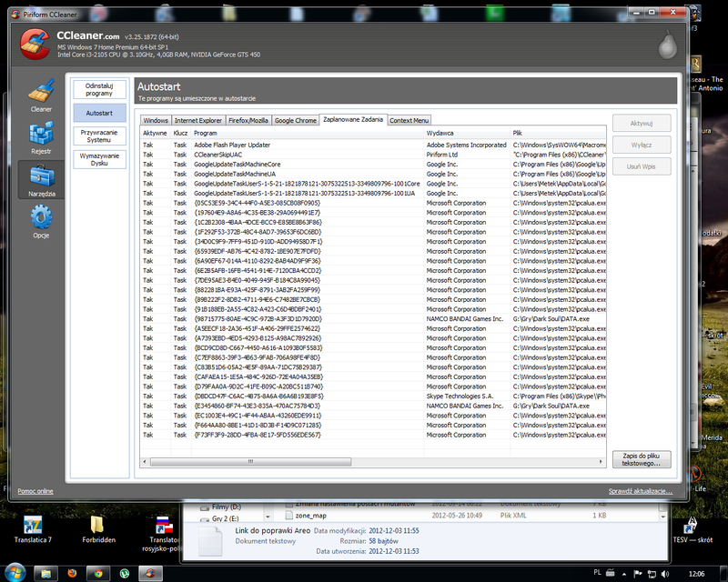This screenshot has width=728, height=582.
Task: Open Opcje settings gear icon
Action: click(41, 221)
